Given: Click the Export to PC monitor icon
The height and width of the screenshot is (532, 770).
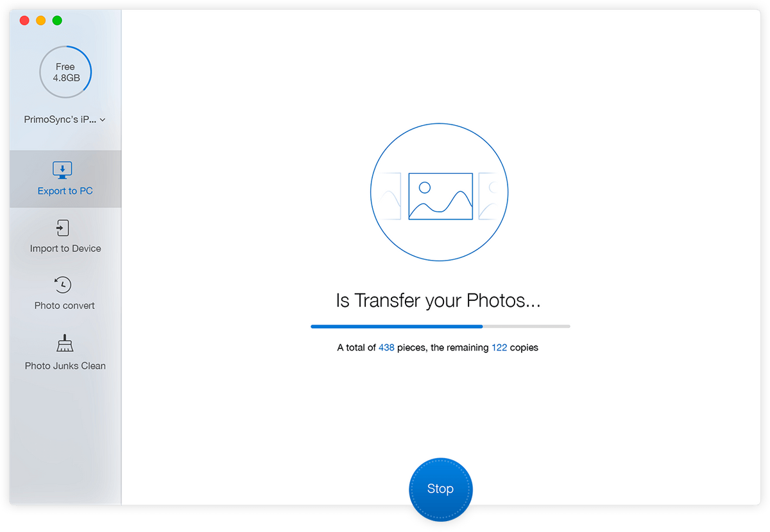Looking at the screenshot, I should click(x=62, y=170).
